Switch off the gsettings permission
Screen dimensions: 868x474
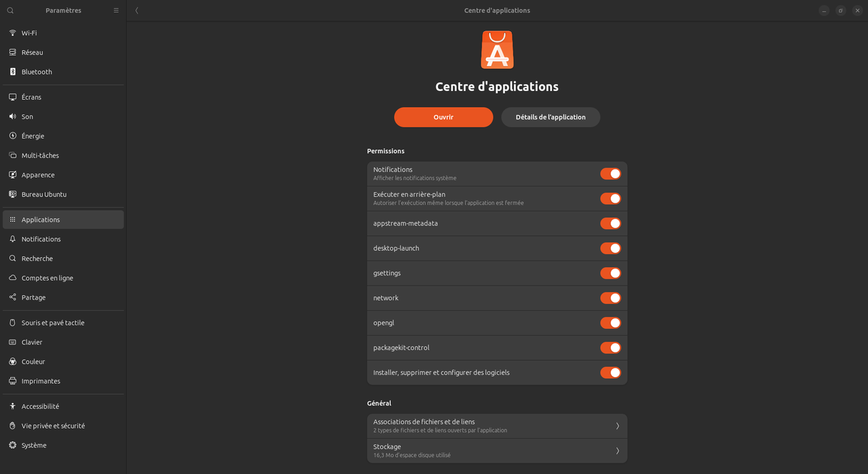[610, 273]
